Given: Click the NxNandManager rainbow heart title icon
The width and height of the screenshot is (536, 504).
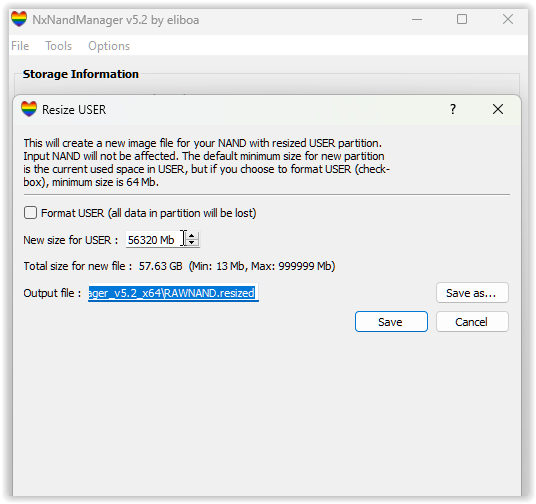Looking at the screenshot, I should tap(19, 19).
